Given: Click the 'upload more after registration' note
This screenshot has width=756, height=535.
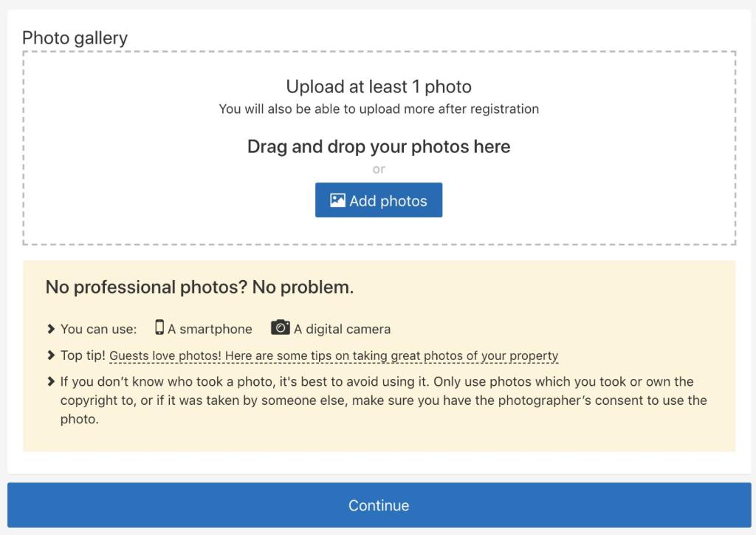Looking at the screenshot, I should point(379,109).
